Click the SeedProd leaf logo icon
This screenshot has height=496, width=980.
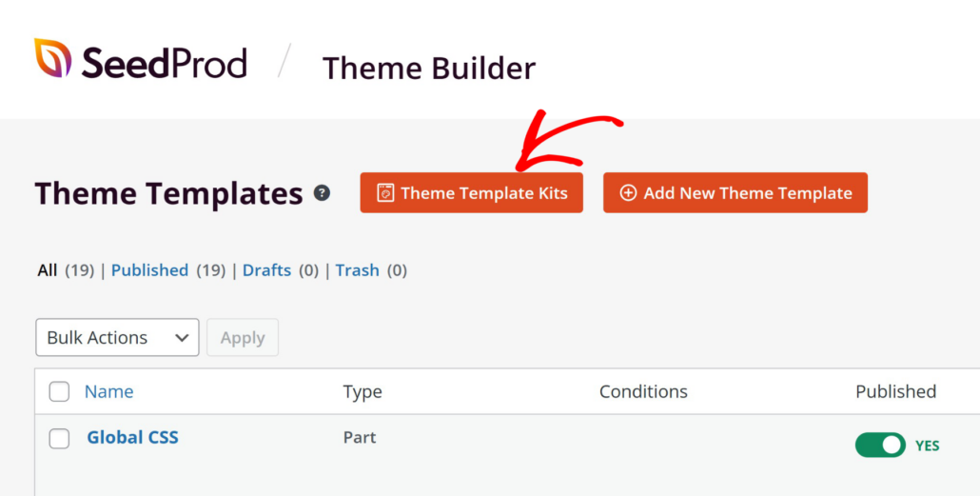tap(51, 58)
